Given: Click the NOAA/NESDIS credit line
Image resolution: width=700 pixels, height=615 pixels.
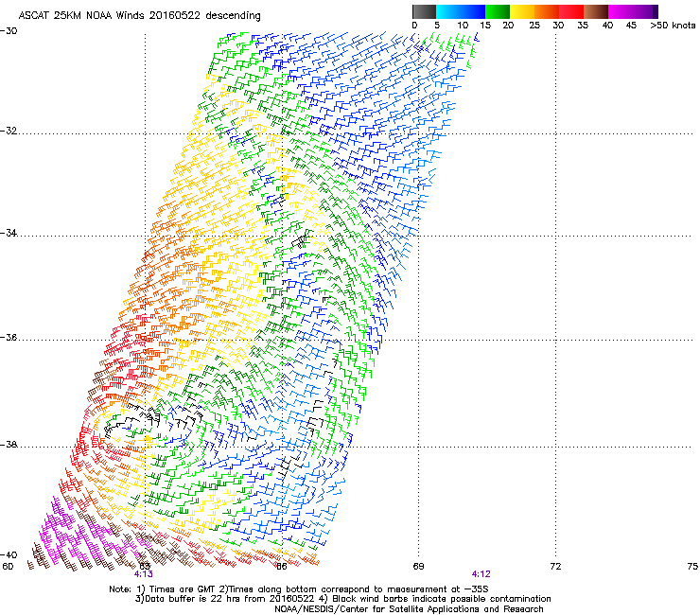Looking at the screenshot, I should (409, 609).
